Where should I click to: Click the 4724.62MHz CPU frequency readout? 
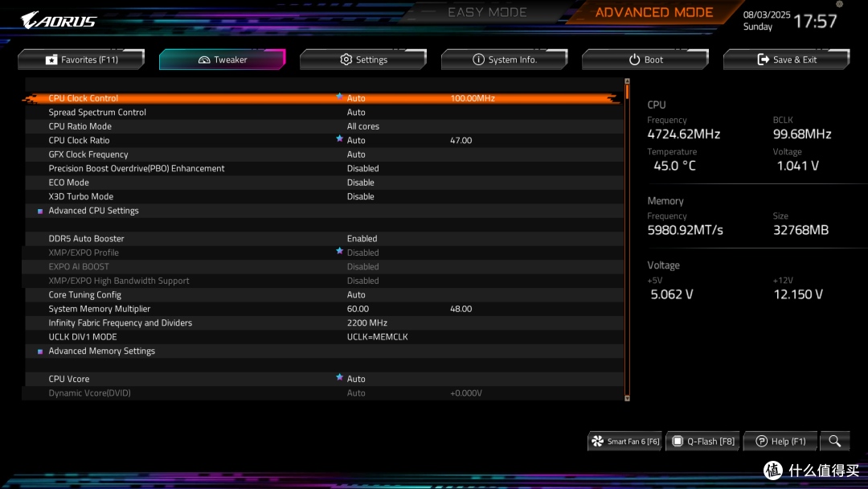click(x=684, y=134)
